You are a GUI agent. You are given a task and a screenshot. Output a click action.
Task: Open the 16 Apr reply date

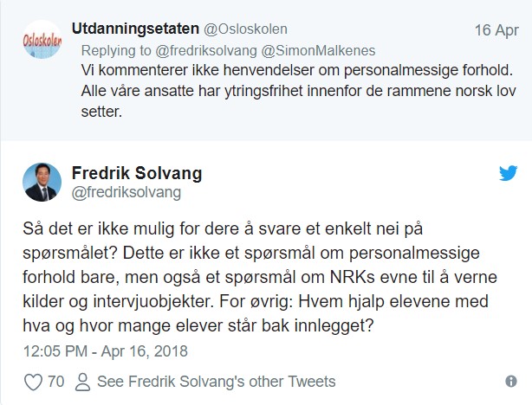point(496,29)
